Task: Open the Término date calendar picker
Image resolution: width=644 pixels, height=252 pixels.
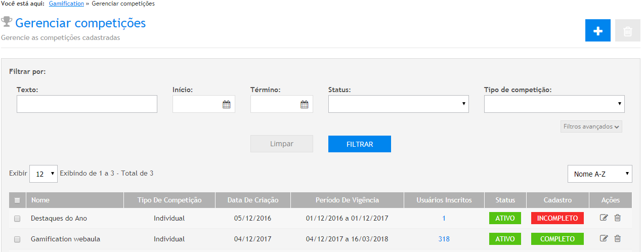Action: (x=304, y=105)
